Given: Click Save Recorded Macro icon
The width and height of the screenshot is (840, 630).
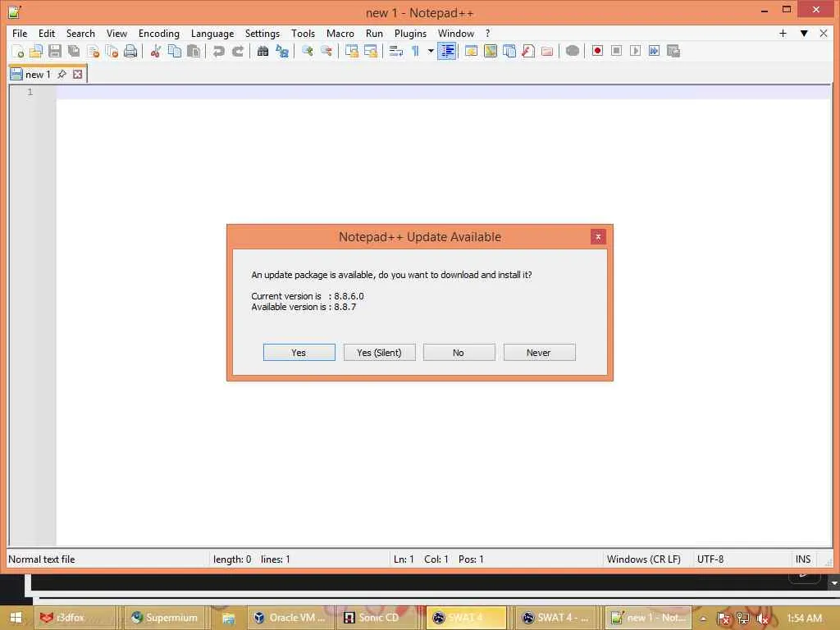Looking at the screenshot, I should (673, 51).
